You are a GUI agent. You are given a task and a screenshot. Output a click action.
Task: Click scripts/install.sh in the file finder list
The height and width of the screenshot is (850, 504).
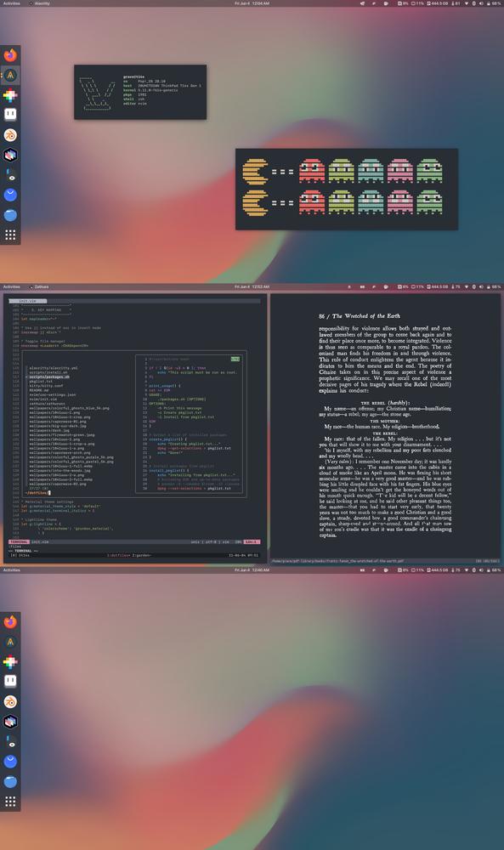click(48, 372)
